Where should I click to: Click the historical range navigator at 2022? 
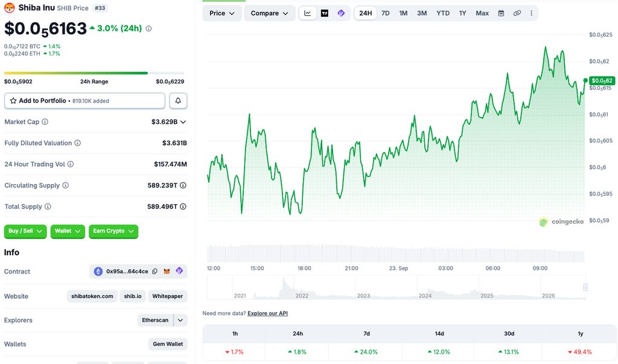click(302, 295)
